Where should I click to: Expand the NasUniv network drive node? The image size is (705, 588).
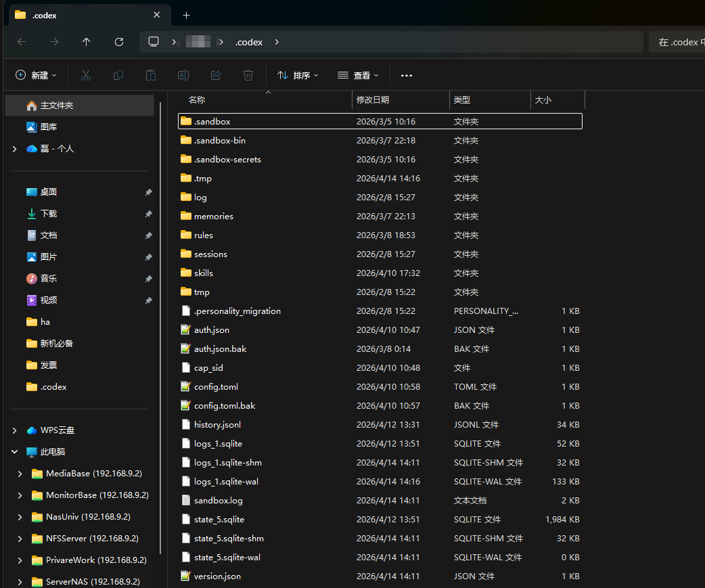click(20, 517)
